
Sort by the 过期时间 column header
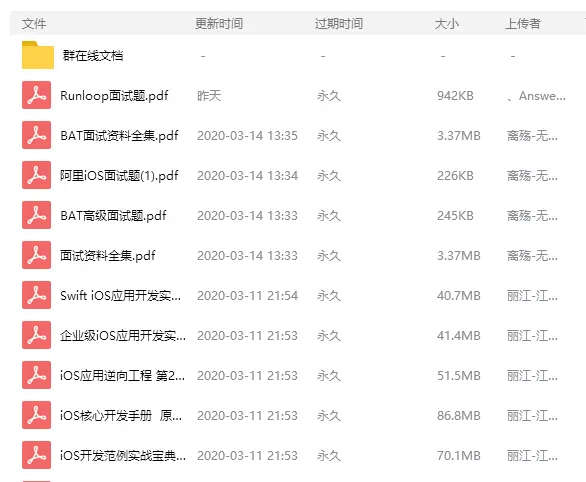(x=339, y=24)
